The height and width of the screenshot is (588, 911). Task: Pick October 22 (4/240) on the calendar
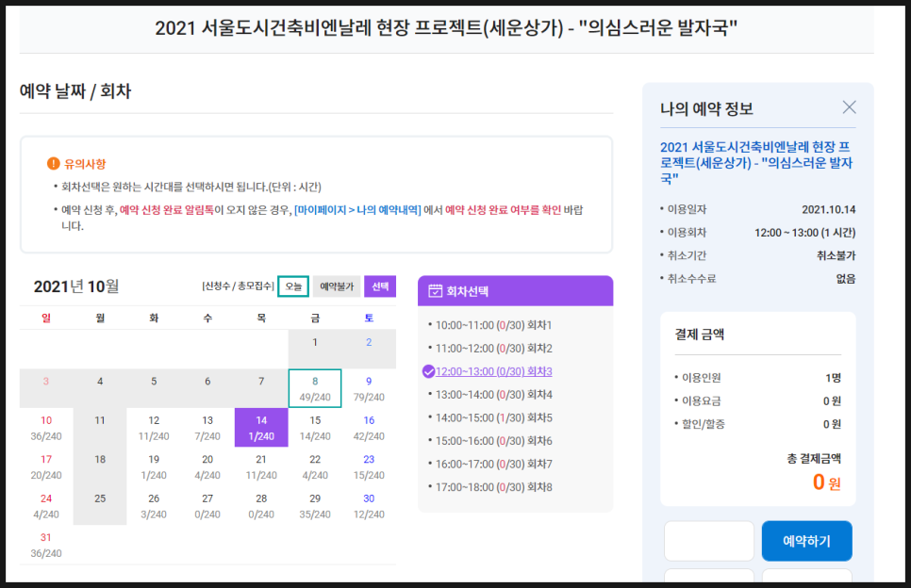[315, 466]
